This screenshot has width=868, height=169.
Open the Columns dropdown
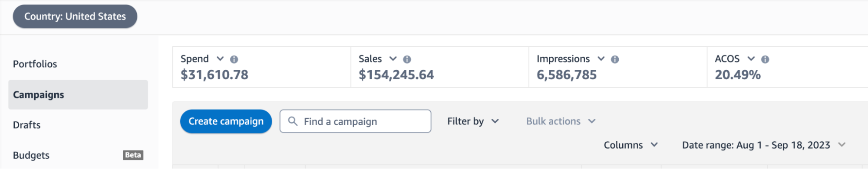tap(631, 145)
